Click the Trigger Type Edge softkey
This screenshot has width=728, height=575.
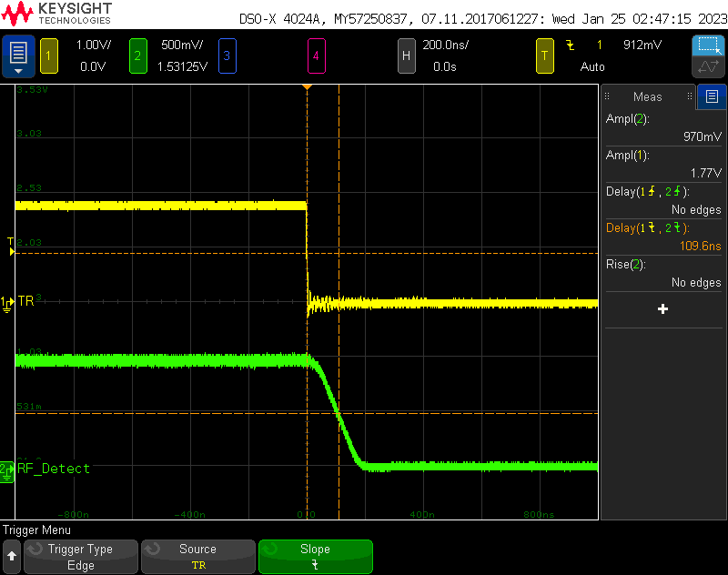click(x=81, y=557)
